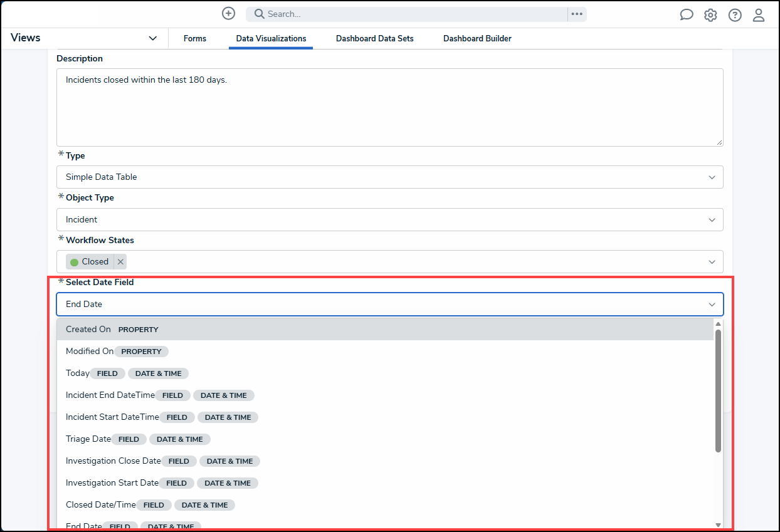The width and height of the screenshot is (780, 532).
Task: Click the list scroll-down arrow
Action: (x=718, y=524)
